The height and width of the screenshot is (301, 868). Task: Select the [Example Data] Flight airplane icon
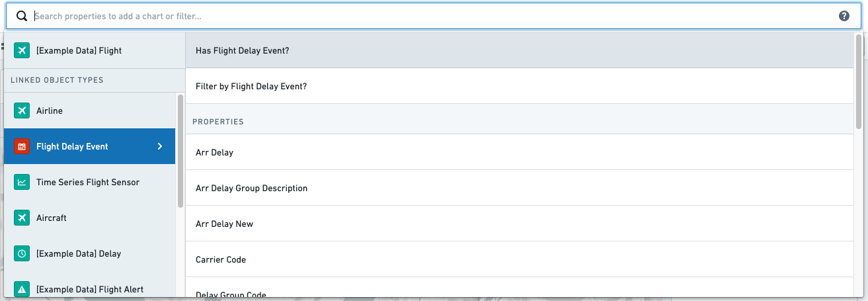22,50
